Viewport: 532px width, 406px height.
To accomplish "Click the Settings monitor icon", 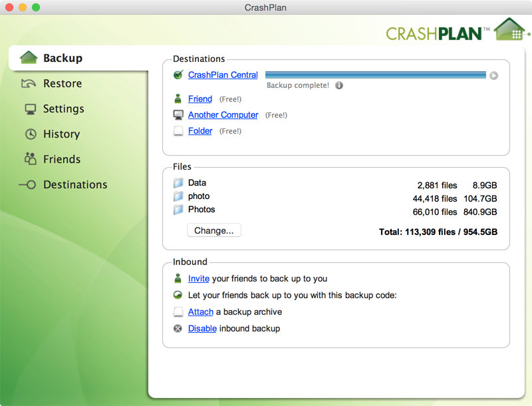I will tap(30, 109).
